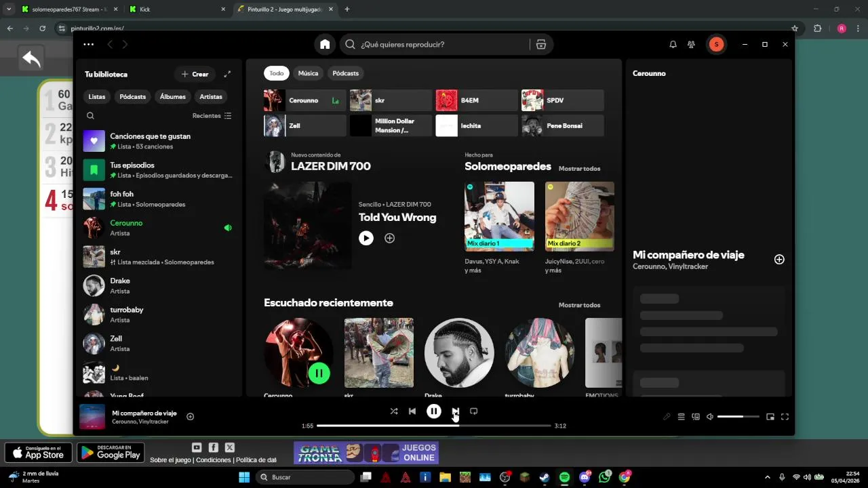Open the Spotify three-dot menu
Screen dimensions: 868x488
point(89,44)
